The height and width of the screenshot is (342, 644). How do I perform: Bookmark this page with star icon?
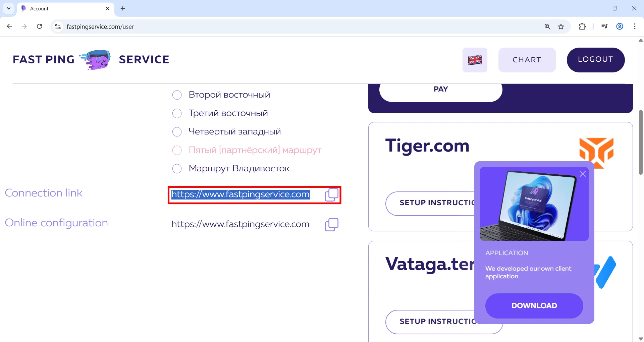[x=561, y=27]
